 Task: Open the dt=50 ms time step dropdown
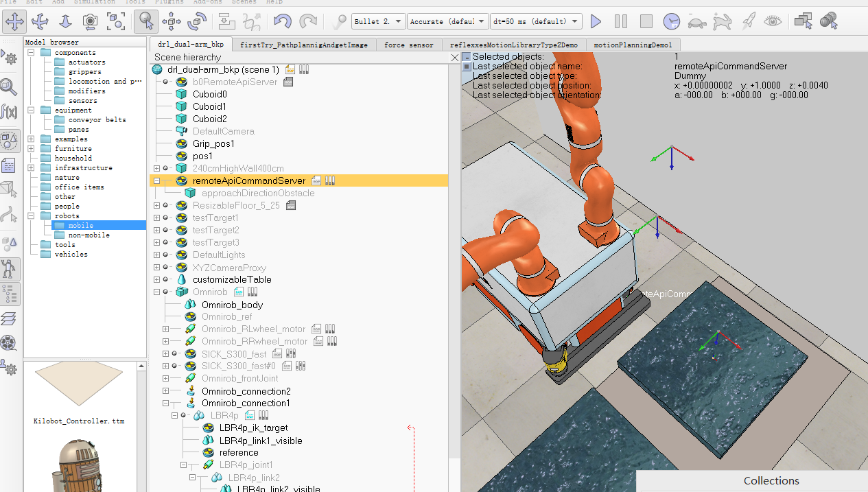tap(537, 22)
